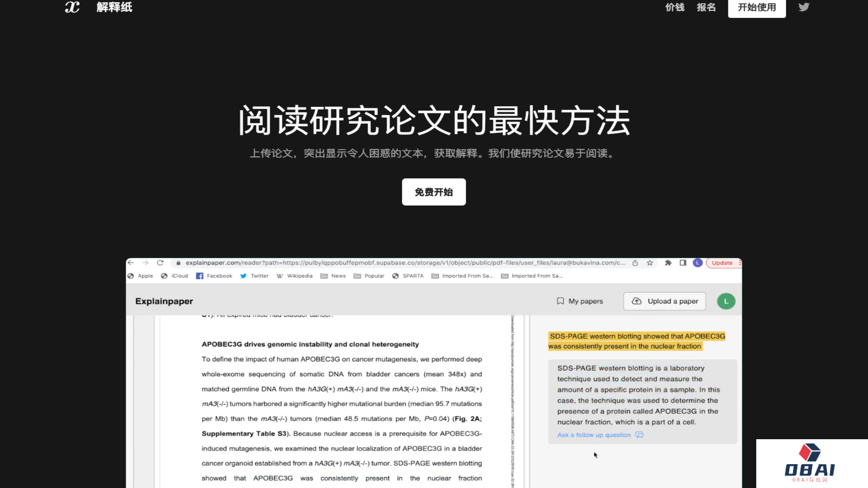Toggle the browser side panel icon
The image size is (868, 488).
point(683,262)
